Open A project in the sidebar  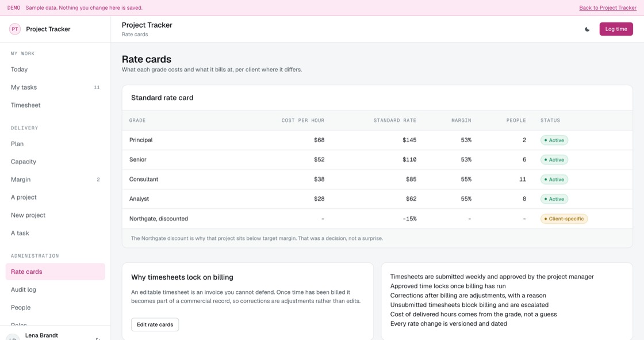click(55, 197)
